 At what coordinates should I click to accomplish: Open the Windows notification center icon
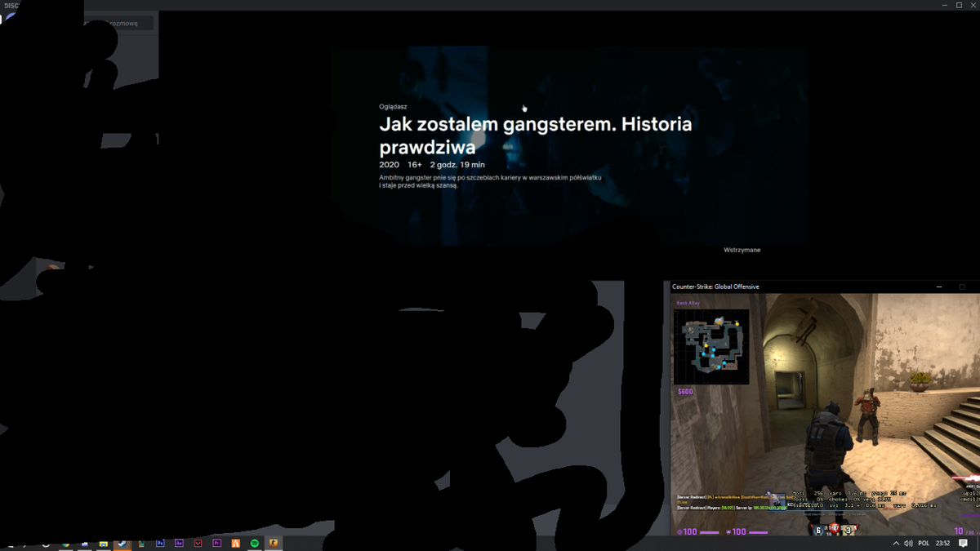(964, 543)
